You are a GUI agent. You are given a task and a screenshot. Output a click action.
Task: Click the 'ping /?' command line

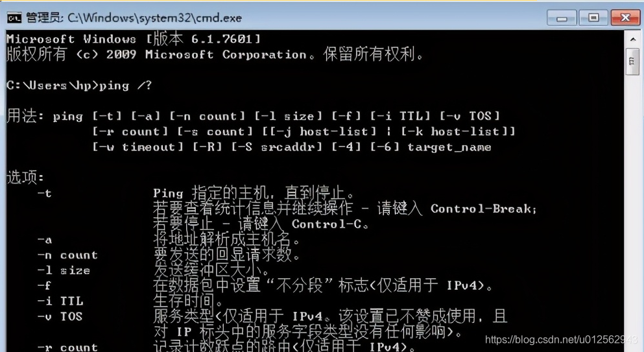[x=79, y=86]
